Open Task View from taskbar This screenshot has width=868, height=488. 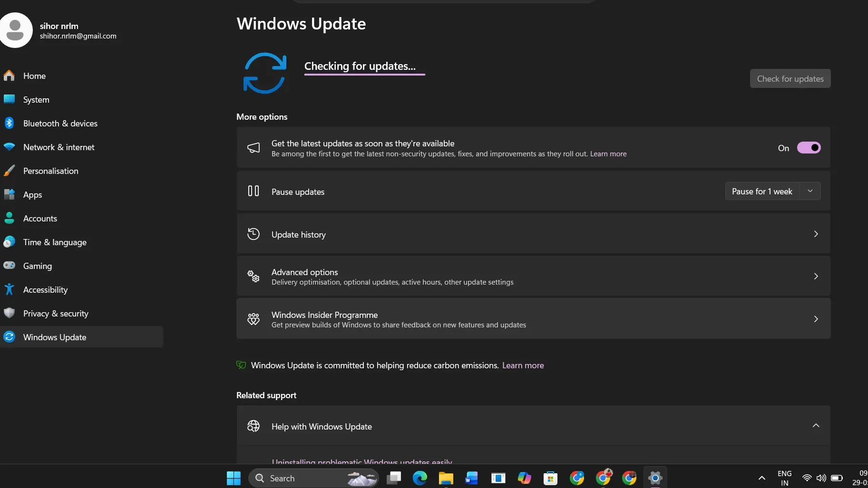(x=394, y=478)
